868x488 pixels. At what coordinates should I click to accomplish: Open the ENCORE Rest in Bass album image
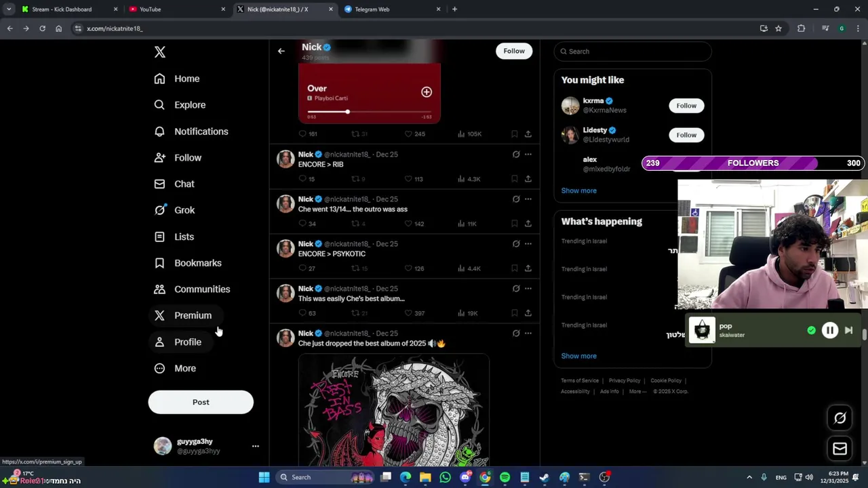pos(393,410)
